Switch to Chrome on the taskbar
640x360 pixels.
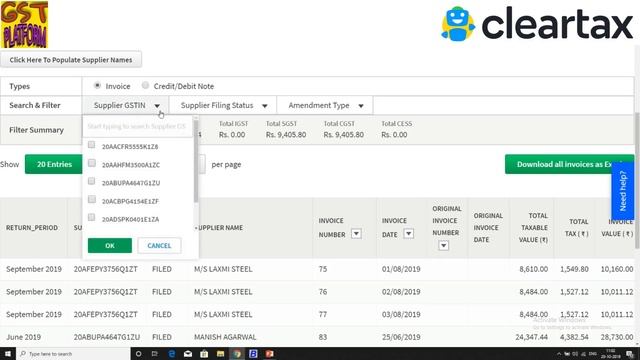point(237,354)
